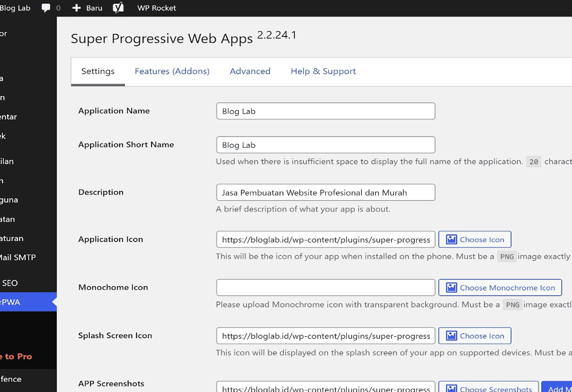Click image icon in Choose Screenshots button
Image resolution: width=572 pixels, height=392 pixels.
pos(451,388)
